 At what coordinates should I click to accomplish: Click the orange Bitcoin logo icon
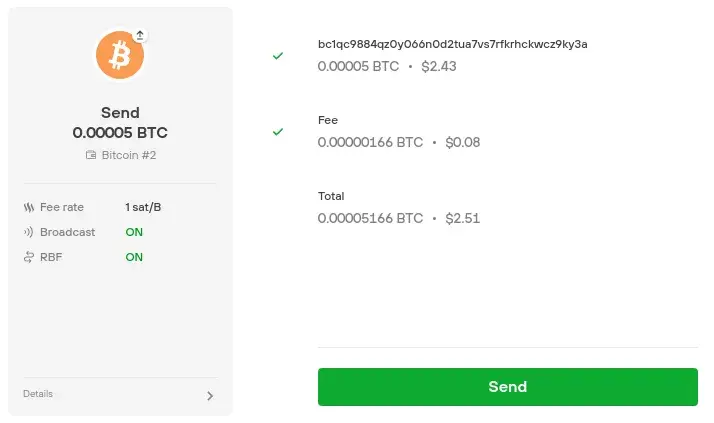point(120,55)
